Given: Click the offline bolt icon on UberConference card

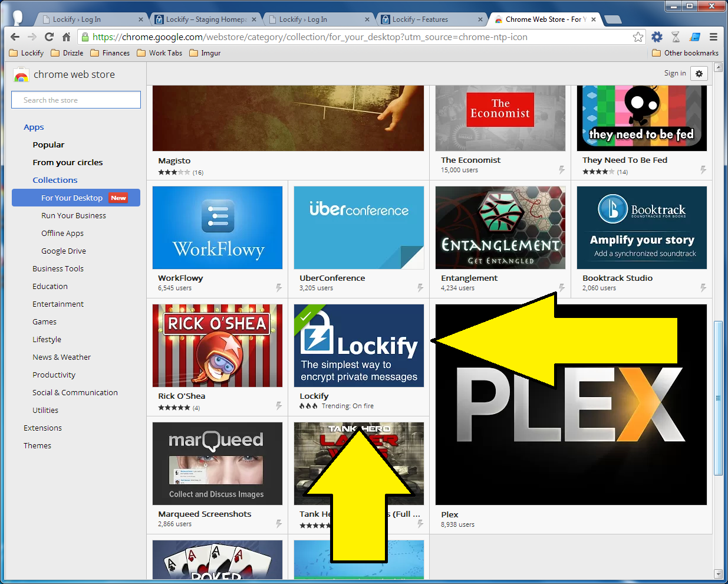Looking at the screenshot, I should click(420, 288).
